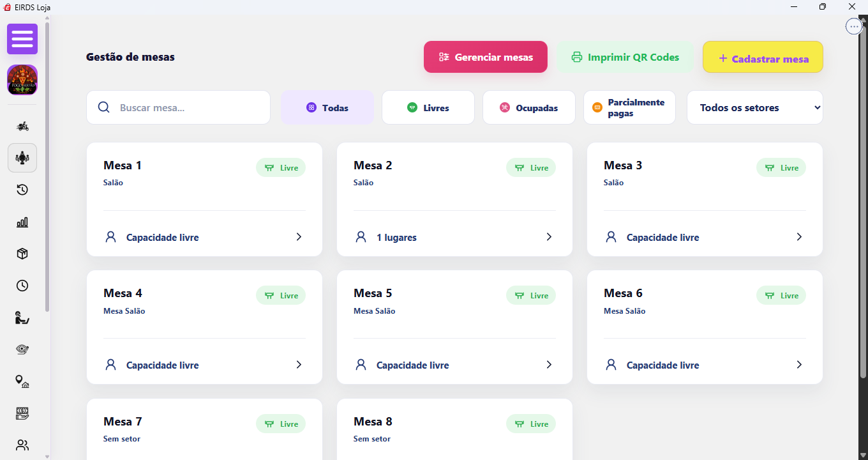Screen dimensions: 868x460
Task: Select the Ocupadas filter
Action: [x=529, y=107]
